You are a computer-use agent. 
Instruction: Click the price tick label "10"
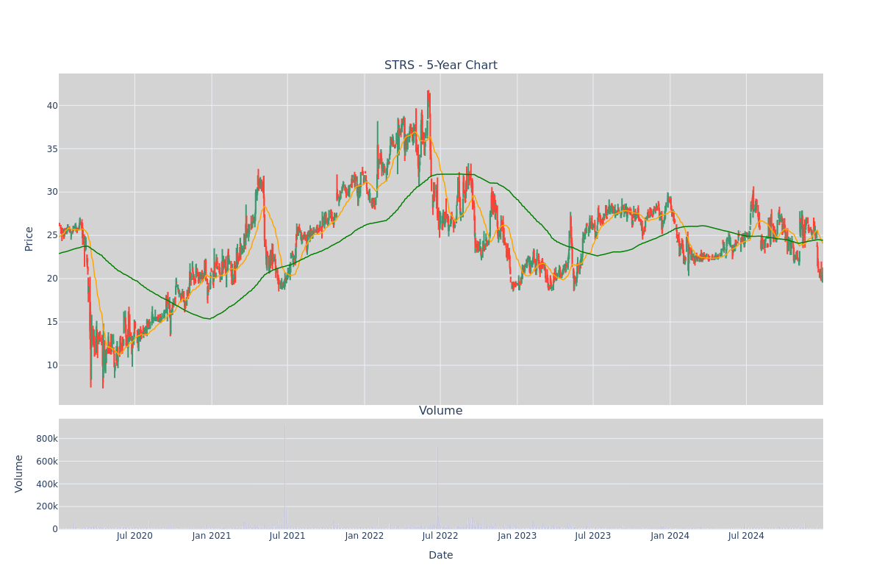click(x=52, y=365)
